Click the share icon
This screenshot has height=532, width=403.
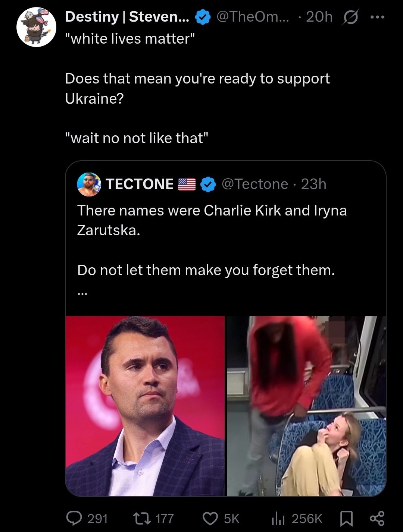377,518
